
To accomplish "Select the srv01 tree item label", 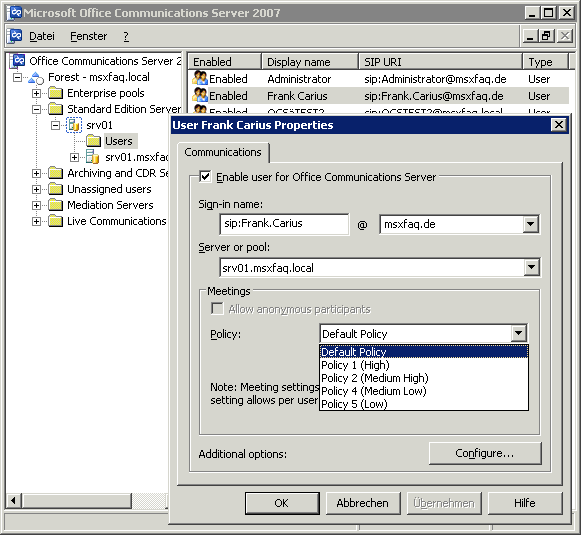I will click(x=99, y=125).
